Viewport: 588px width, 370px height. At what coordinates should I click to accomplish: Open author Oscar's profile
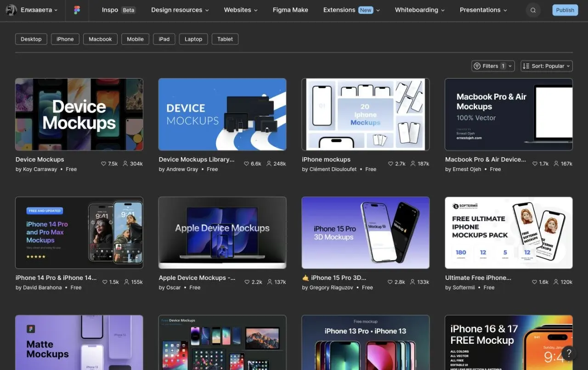[x=174, y=287]
